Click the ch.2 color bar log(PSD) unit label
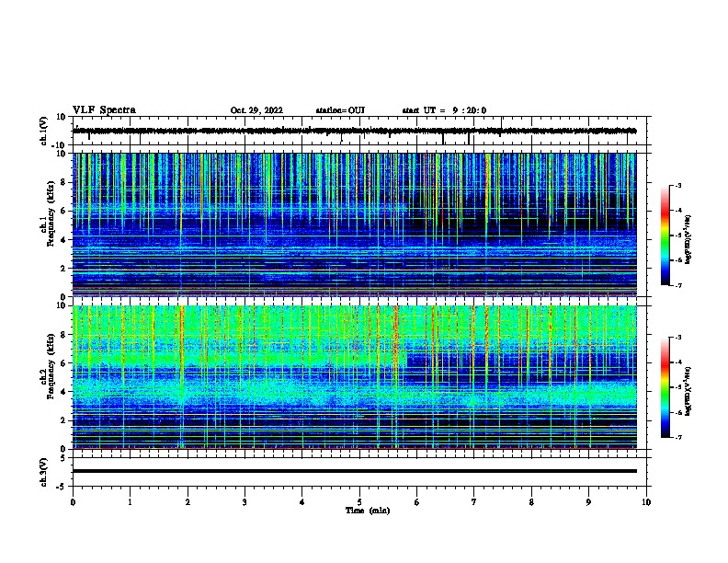Viewport: 728px width, 563px height. [x=688, y=392]
